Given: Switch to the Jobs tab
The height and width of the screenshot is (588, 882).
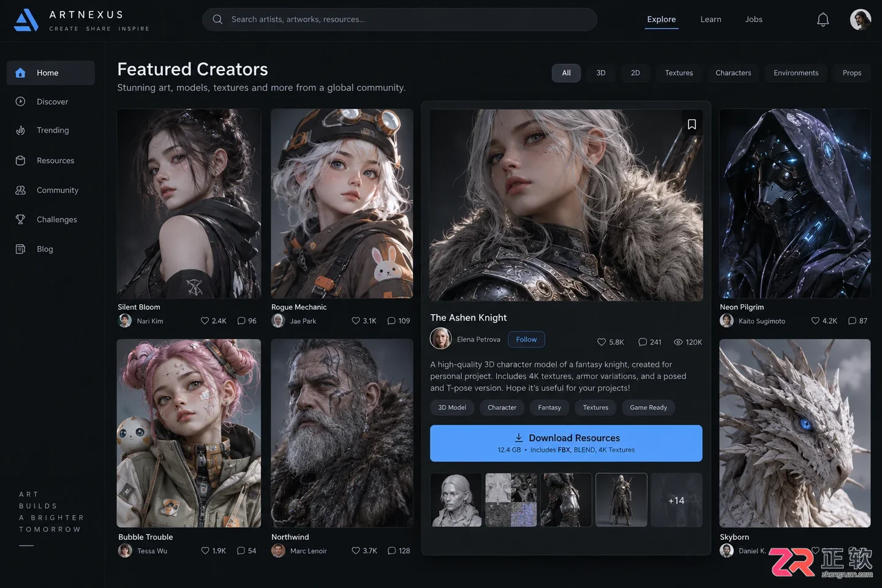Looking at the screenshot, I should pos(753,20).
